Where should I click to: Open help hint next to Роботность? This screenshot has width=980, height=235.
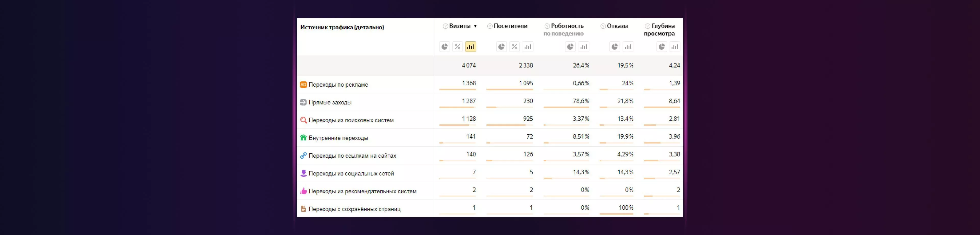point(547,26)
